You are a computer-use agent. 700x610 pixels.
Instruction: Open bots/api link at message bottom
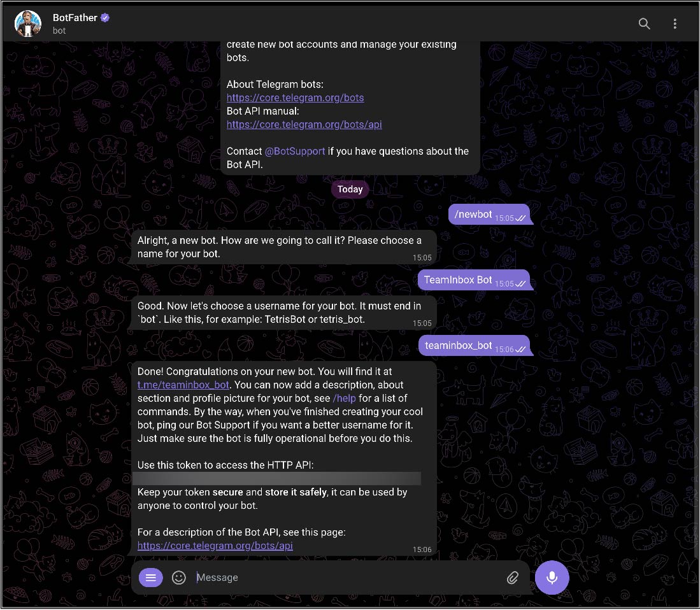[215, 546]
